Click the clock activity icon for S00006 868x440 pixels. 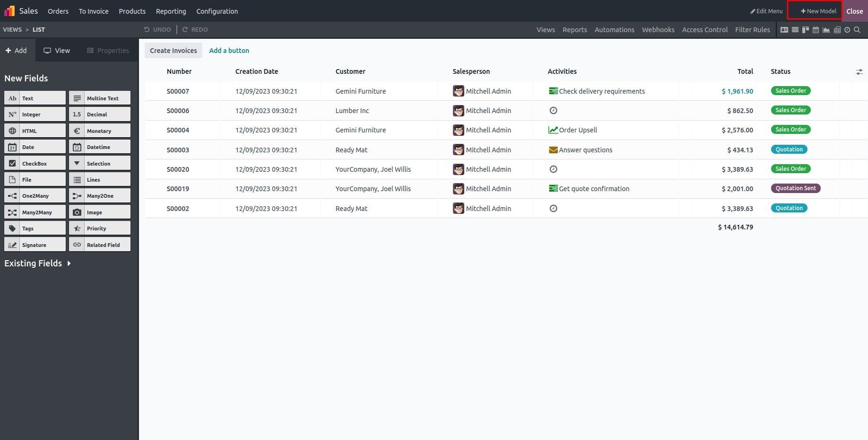click(553, 110)
